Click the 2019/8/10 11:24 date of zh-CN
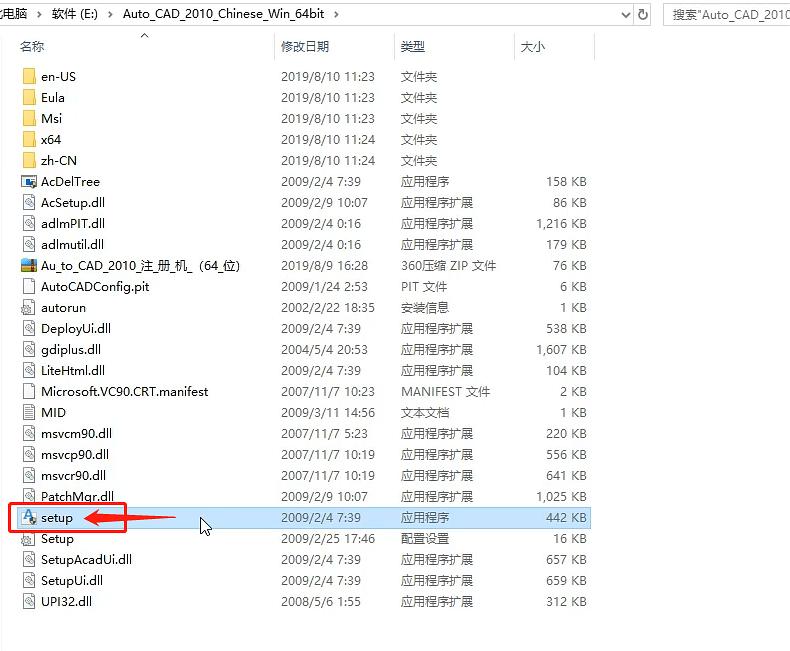 pyautogui.click(x=328, y=161)
